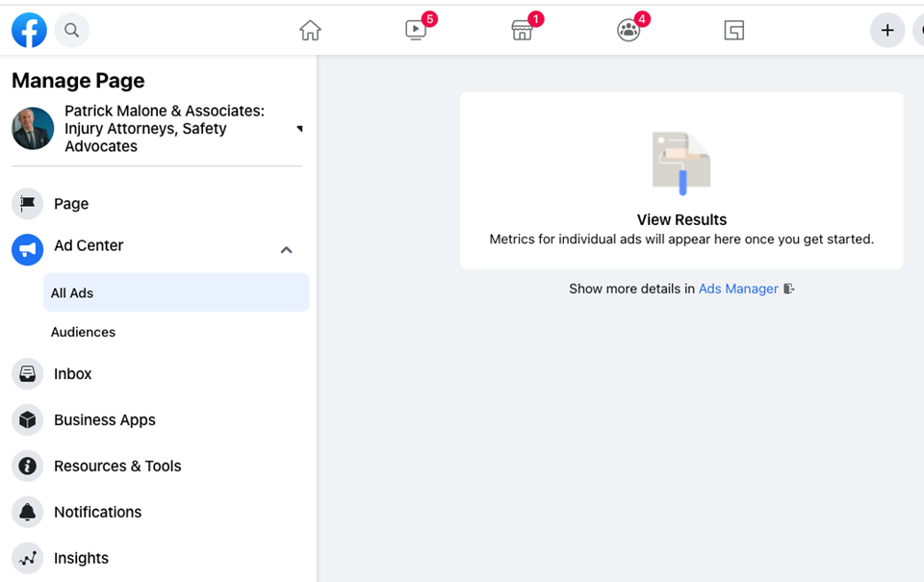Follow the Ads Manager link

[x=738, y=289]
